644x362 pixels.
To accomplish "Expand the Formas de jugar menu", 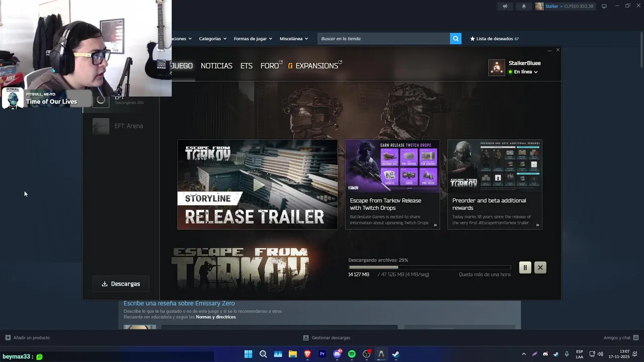I will click(x=253, y=39).
